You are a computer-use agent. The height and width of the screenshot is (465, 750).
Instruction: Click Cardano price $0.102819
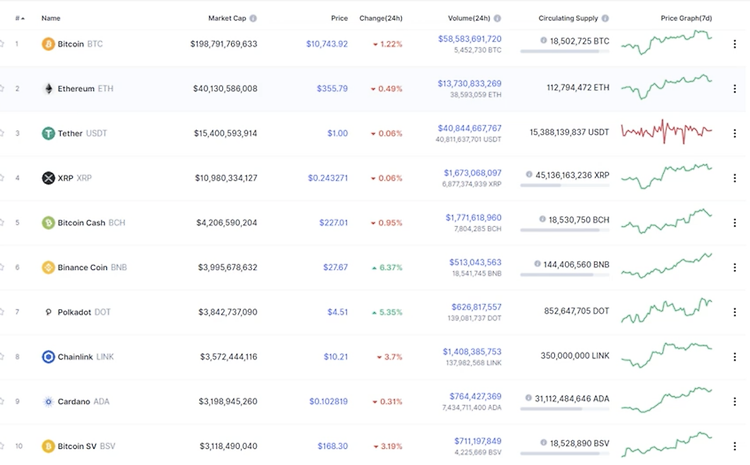pos(329,401)
